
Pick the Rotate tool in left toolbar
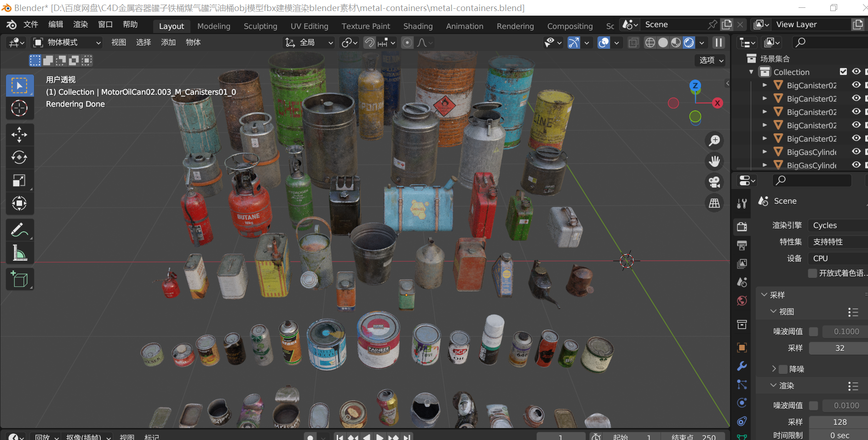point(20,158)
